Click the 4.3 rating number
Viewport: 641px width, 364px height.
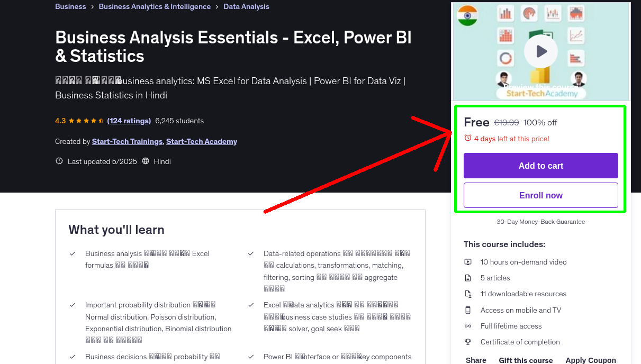(60, 121)
